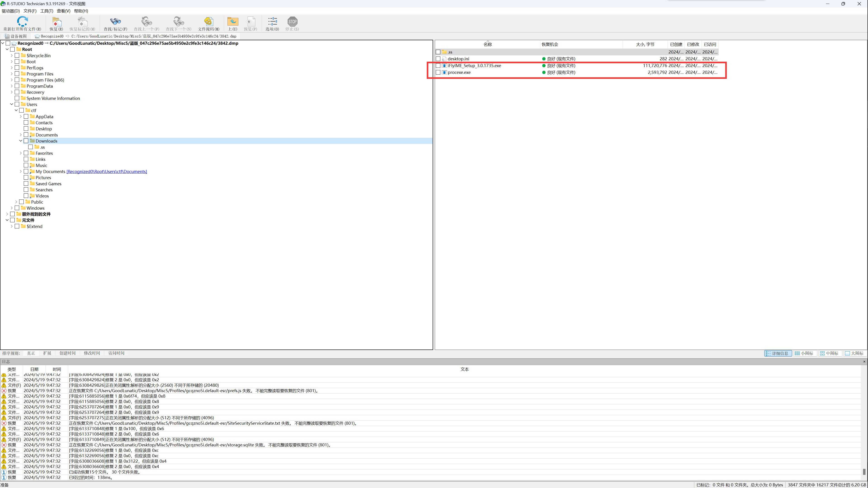Collapse the Downloads tree node
This screenshot has height=488, width=868.
click(21, 141)
